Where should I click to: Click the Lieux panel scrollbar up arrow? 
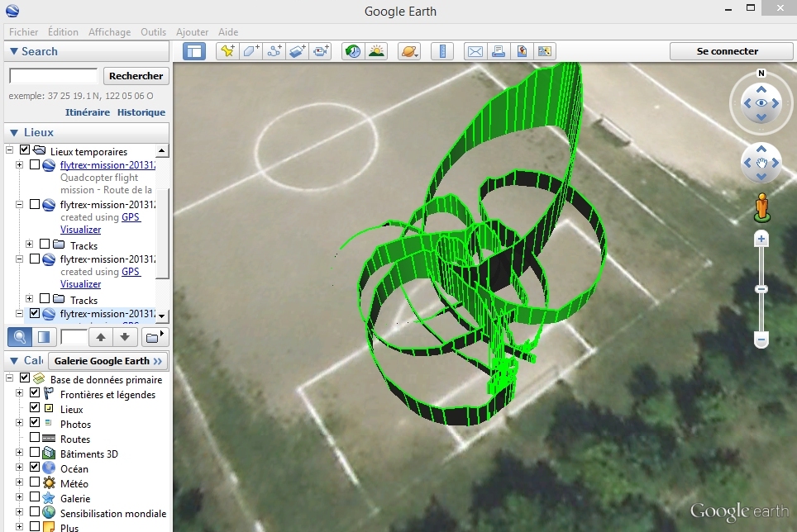[162, 150]
